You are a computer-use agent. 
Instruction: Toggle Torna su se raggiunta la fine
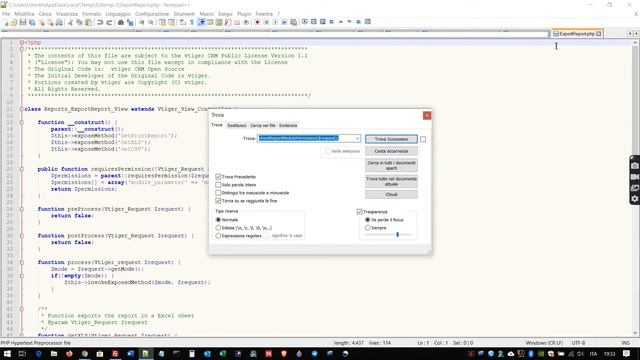[x=218, y=201]
